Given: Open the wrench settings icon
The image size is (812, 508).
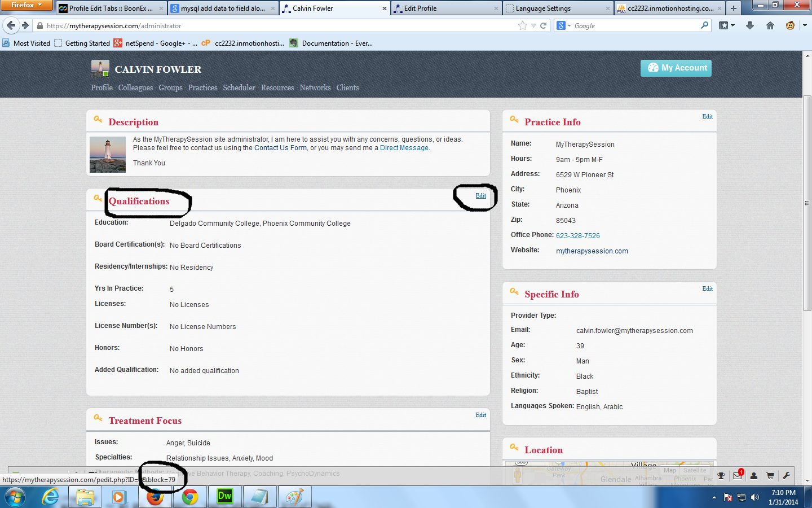Looking at the screenshot, I should [x=786, y=476].
